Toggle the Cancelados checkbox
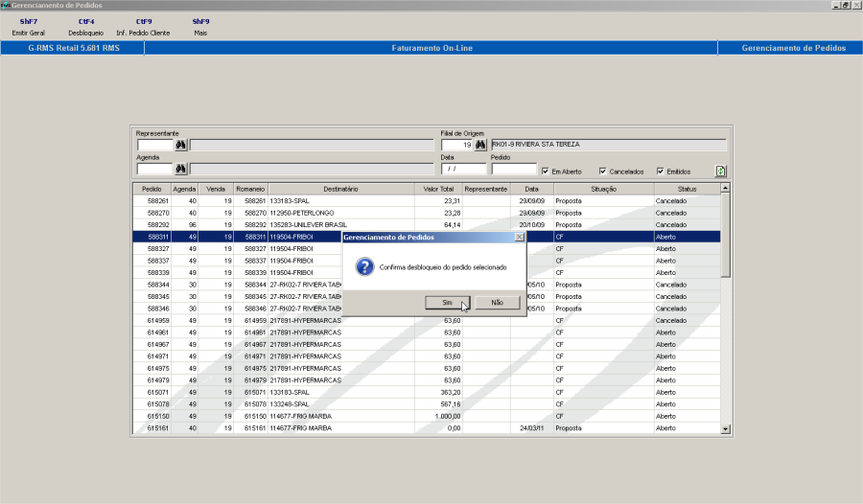Image resolution: width=863 pixels, height=504 pixels. tap(603, 172)
